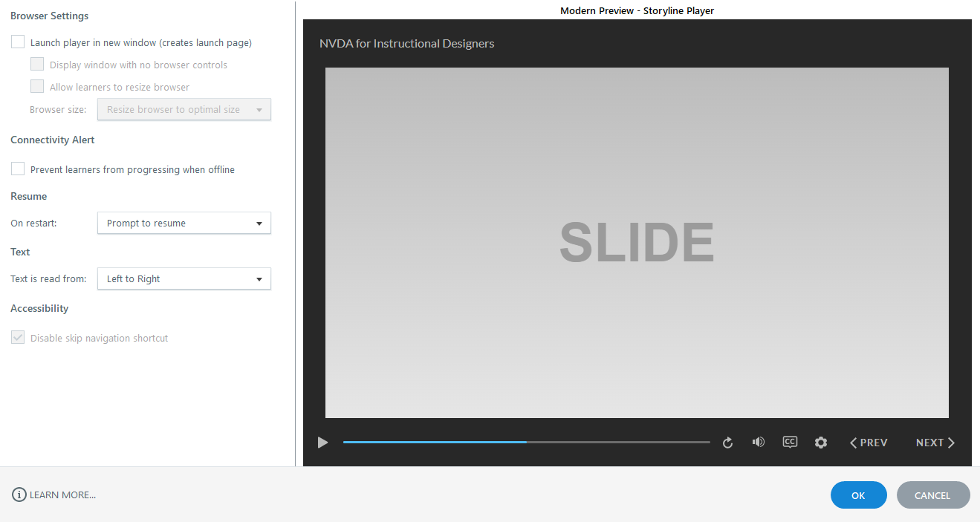Click the LEARN MORE link
The height and width of the screenshot is (522, 980).
pyautogui.click(x=62, y=495)
